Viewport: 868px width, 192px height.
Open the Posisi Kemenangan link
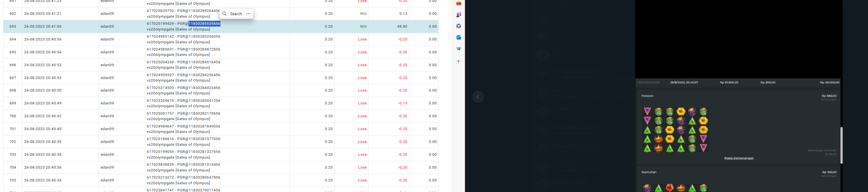739,158
